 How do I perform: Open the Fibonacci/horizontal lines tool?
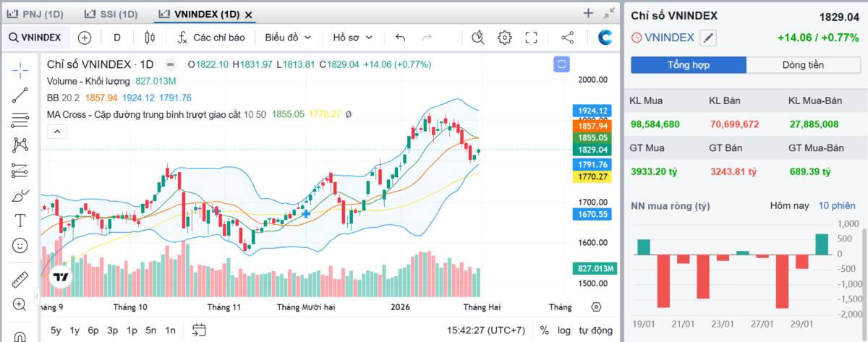coord(20,120)
